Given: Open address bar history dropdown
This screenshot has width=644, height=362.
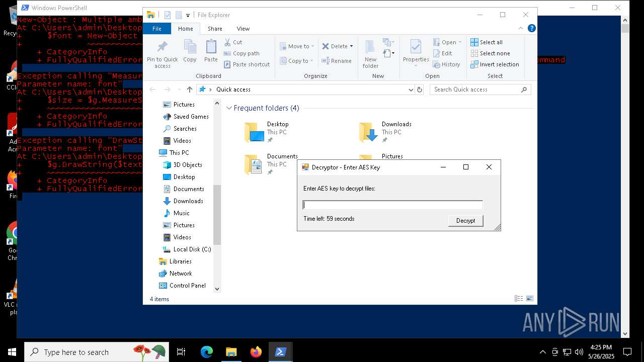Looking at the screenshot, I should pyautogui.click(x=411, y=89).
